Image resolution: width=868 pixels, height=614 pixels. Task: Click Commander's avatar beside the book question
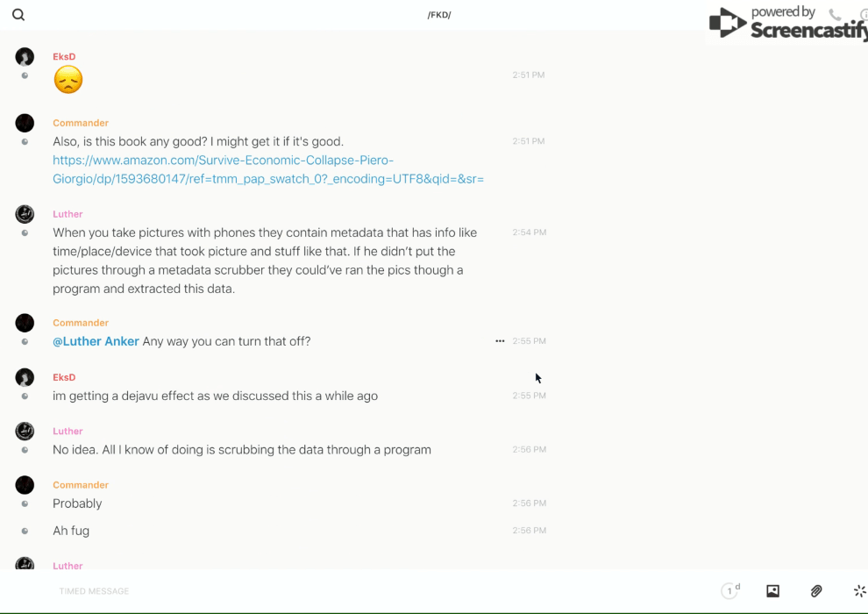(x=25, y=123)
